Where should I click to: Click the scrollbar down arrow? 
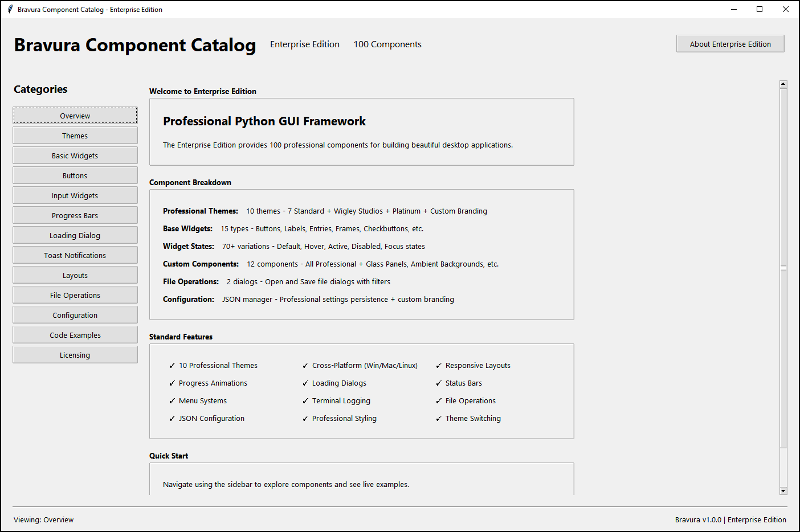783,490
